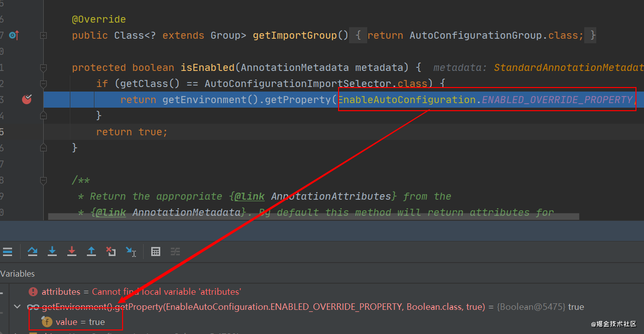Click the AnnotationMetadata parameter type
644x334 pixels.
[x=295, y=67]
